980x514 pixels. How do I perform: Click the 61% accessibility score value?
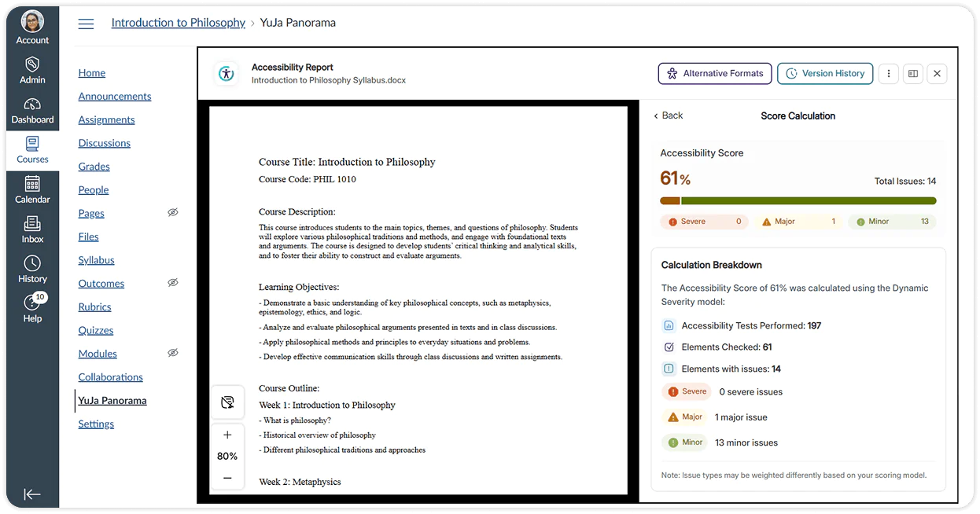675,178
